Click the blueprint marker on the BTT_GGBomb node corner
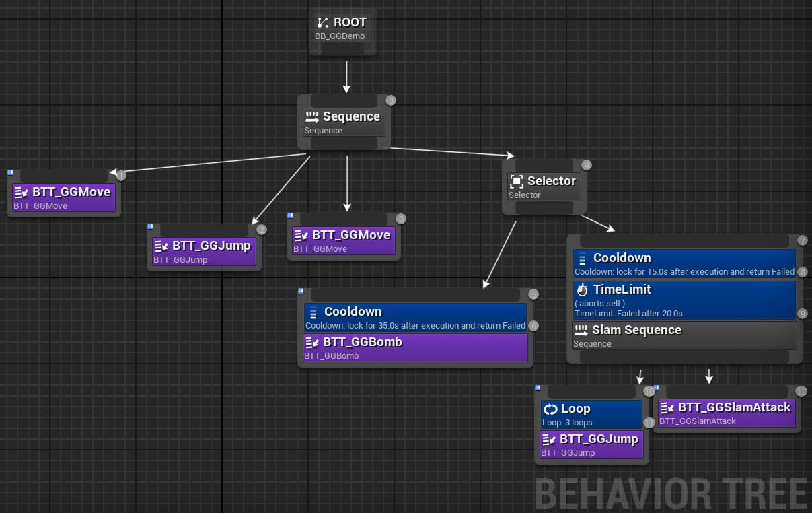 [300, 291]
